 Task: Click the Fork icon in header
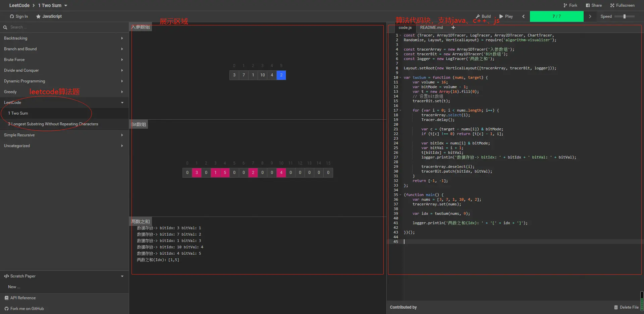570,5
